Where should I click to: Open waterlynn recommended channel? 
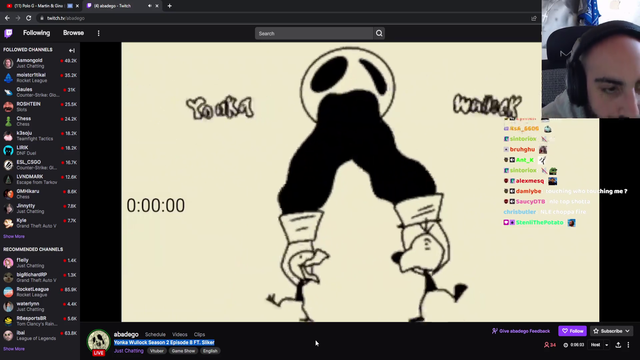[x=40, y=307]
